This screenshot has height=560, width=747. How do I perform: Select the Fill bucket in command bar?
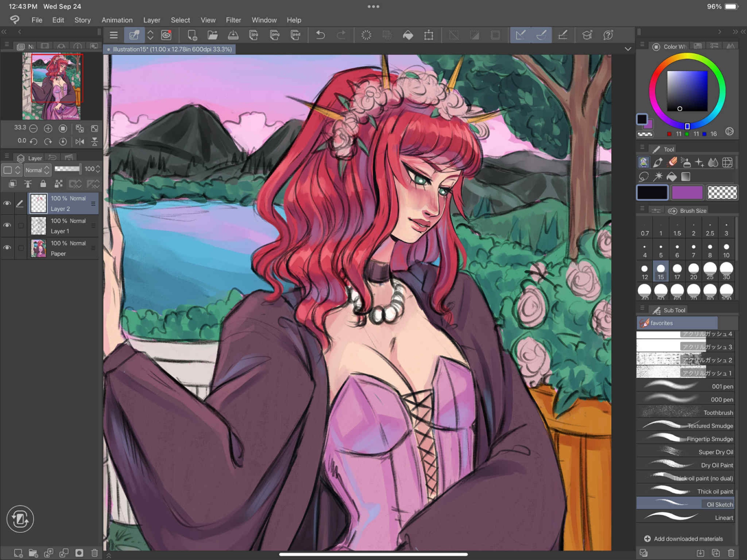[408, 35]
